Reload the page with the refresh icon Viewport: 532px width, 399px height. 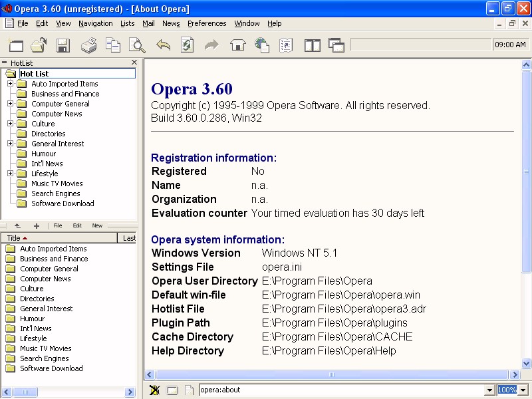click(x=187, y=45)
